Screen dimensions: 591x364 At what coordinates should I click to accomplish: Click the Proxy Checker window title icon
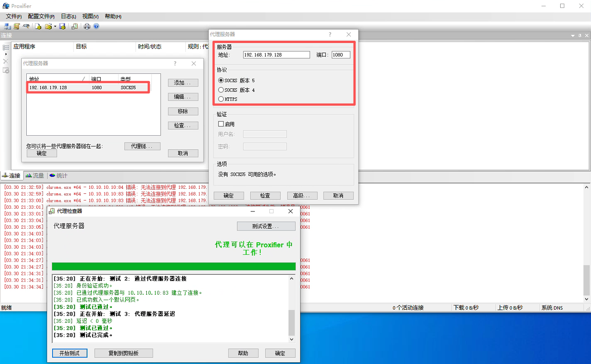[52, 211]
